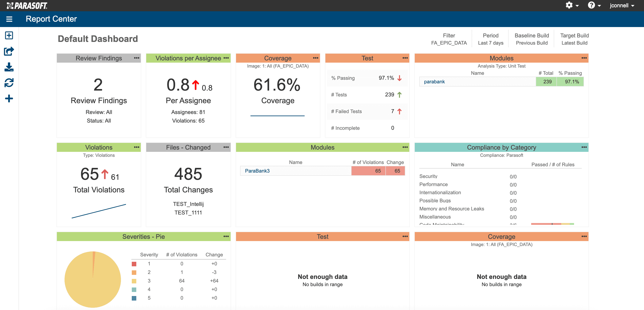Open the hamburger navigation menu
Screen dimensions: 644x310
point(9,19)
